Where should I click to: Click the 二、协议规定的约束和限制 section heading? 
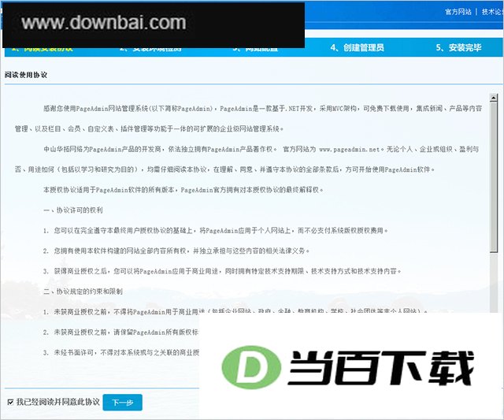pyautogui.click(x=83, y=292)
